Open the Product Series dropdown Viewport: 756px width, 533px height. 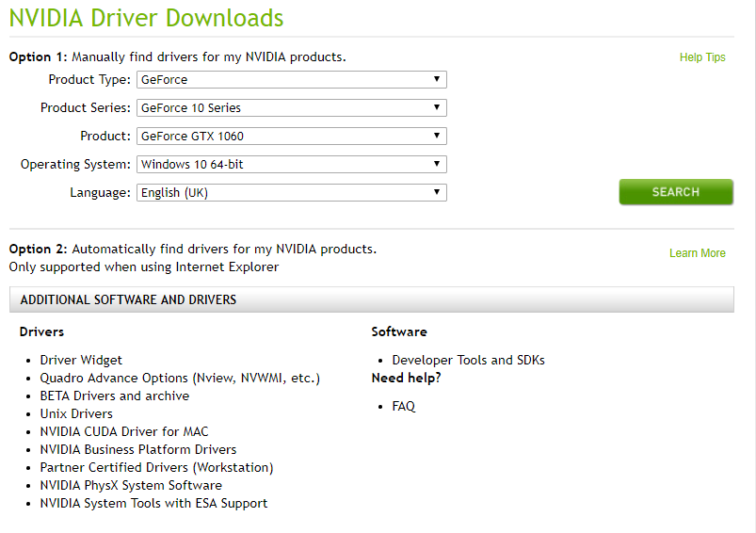click(292, 107)
